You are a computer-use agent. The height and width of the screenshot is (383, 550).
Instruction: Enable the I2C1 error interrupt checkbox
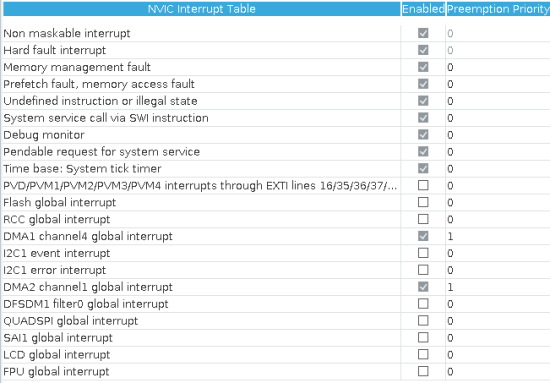(423, 270)
